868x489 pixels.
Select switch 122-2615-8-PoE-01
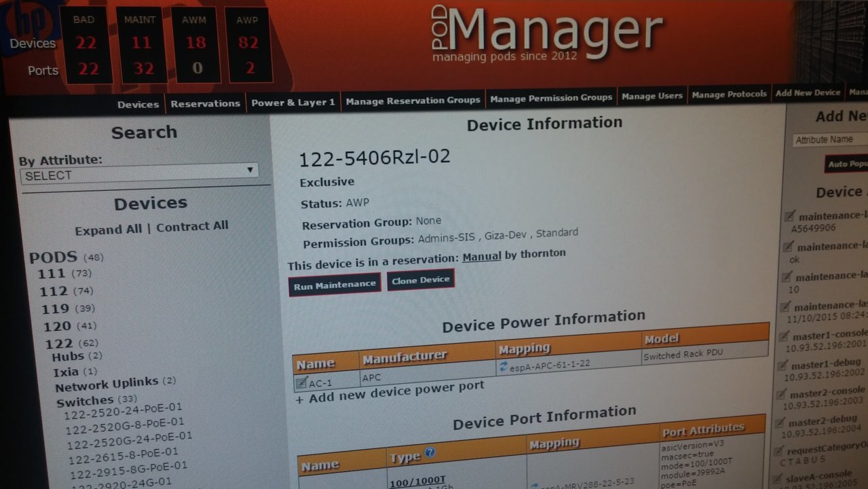[124, 456]
